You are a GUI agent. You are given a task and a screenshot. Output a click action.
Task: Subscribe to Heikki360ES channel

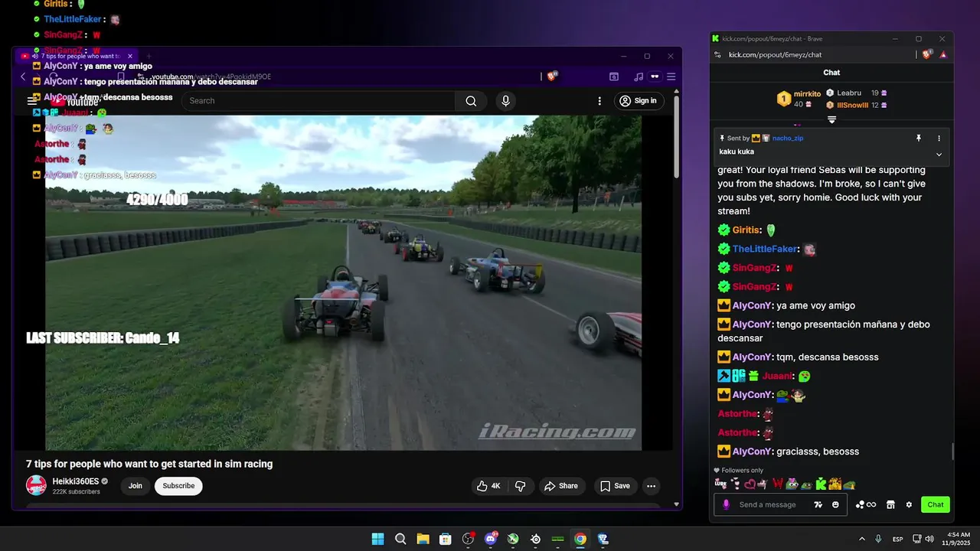point(178,486)
